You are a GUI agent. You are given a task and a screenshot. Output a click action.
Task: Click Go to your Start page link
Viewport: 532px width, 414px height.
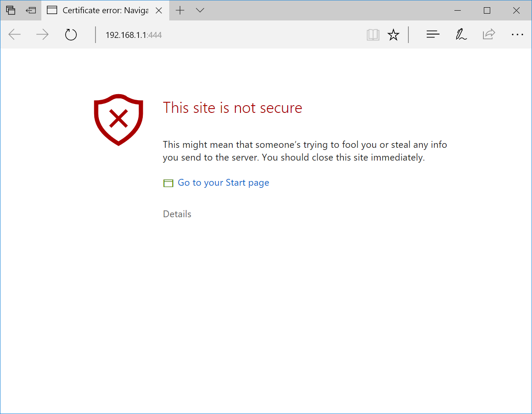223,183
